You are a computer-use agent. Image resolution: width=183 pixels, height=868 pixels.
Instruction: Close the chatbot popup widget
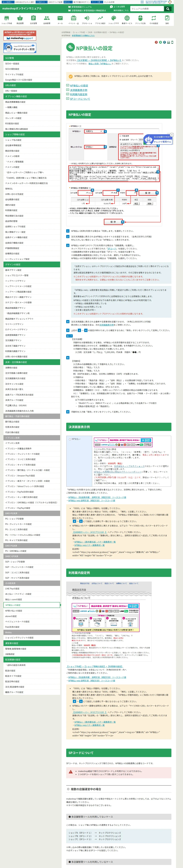172,135
